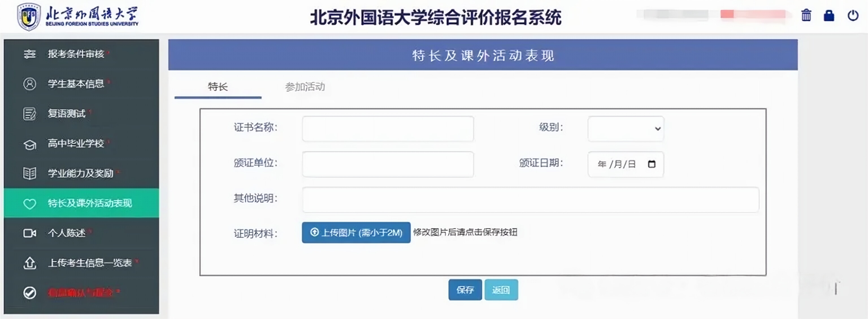Click the video camera icon for 个人陈述
868x319 pixels.
pyautogui.click(x=30, y=233)
